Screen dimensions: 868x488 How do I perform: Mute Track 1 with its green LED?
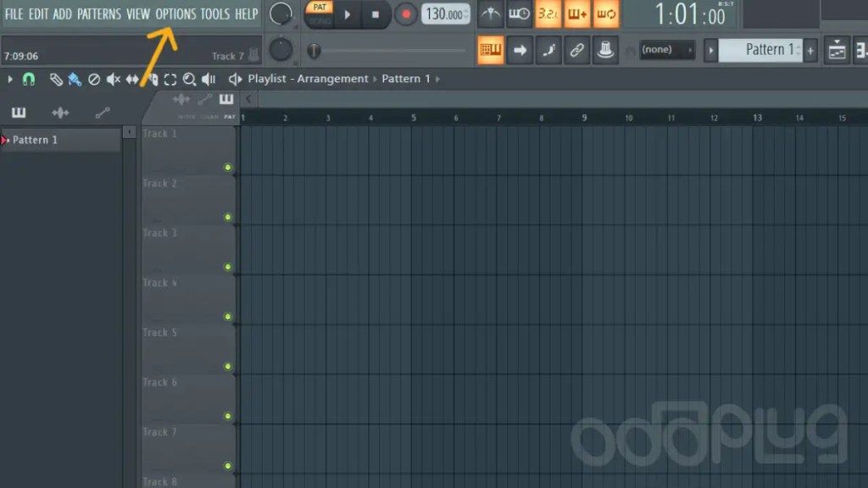tap(227, 167)
